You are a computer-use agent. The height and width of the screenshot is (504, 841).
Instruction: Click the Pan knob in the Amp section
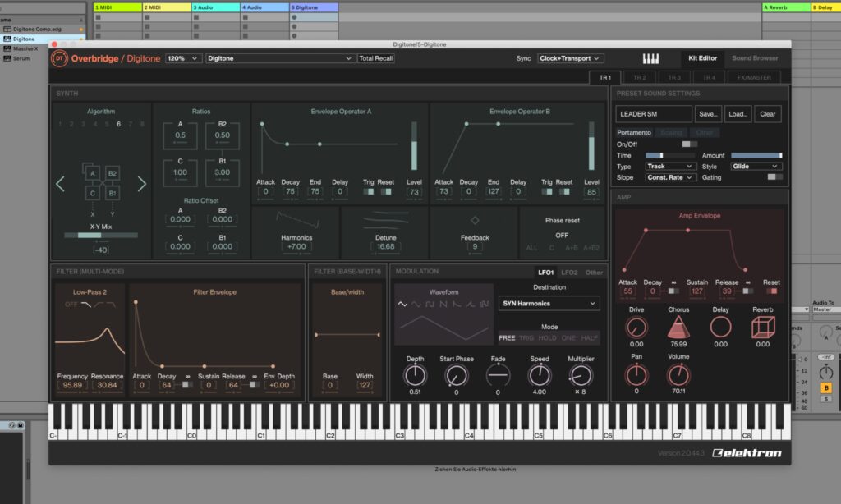[x=636, y=375]
